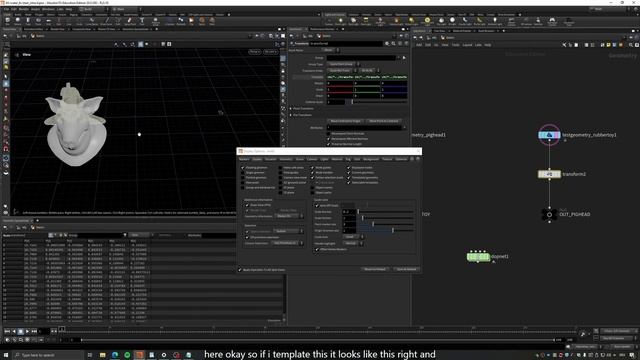Select the Grid shelf tool
Image resolution: width=640 pixels, height=360 pixels.
coord(48,21)
